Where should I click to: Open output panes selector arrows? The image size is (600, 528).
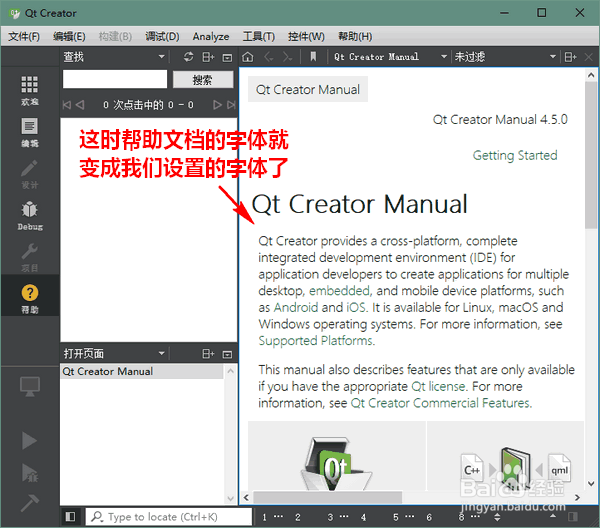click(497, 517)
